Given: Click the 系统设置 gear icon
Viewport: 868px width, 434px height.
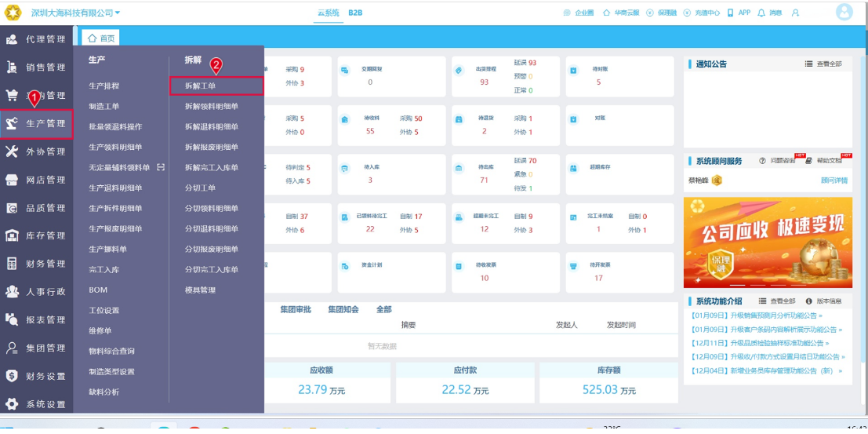Looking at the screenshot, I should [x=12, y=404].
